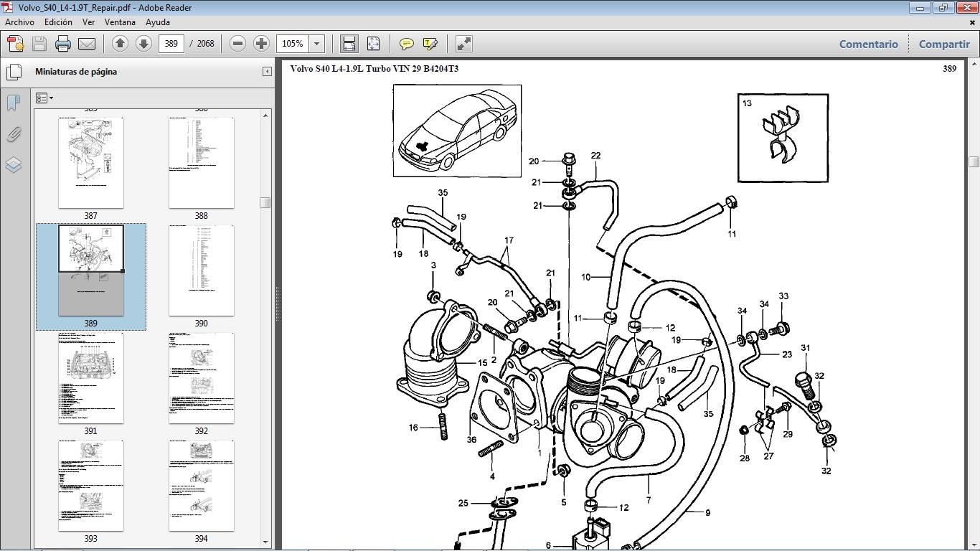Click the page number field showing 389

(x=171, y=44)
